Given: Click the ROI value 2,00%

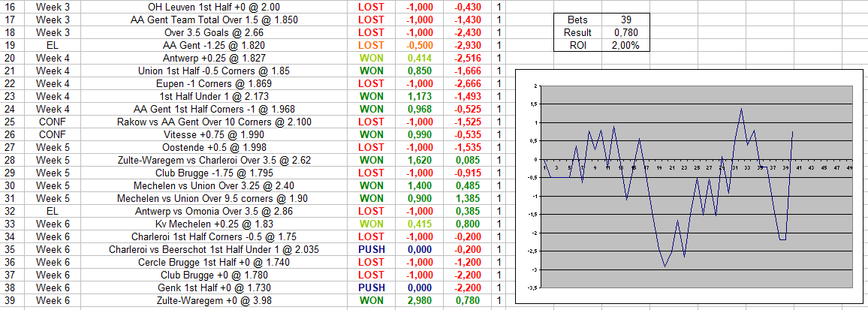Looking at the screenshot, I should (x=625, y=45).
